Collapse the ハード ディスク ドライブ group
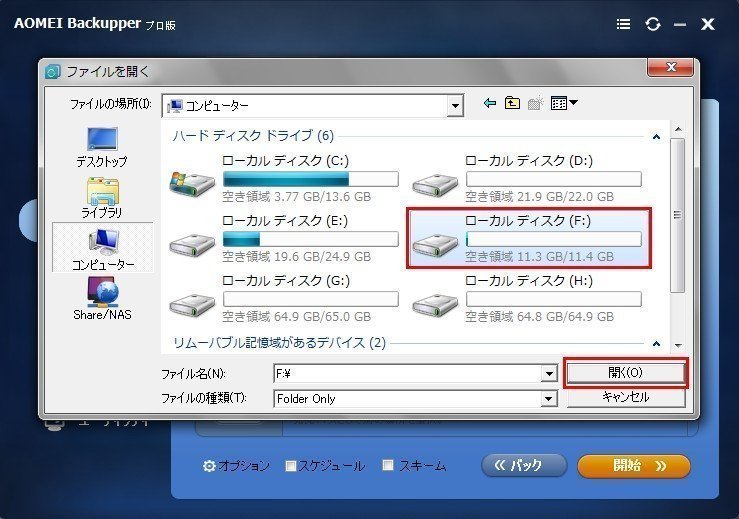Viewport: 739px width, 519px height. [656, 137]
